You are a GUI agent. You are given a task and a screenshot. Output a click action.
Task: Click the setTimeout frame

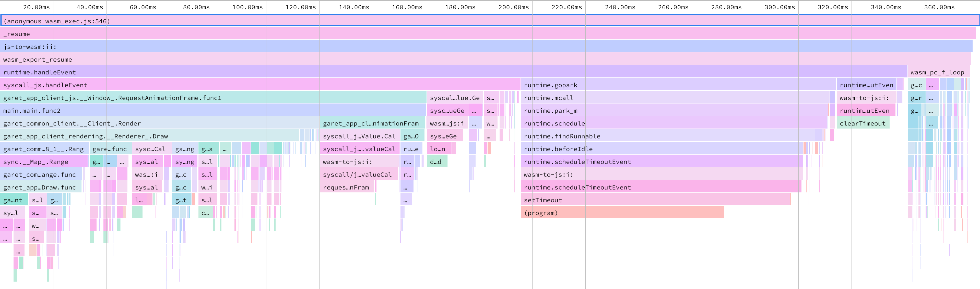click(x=609, y=200)
